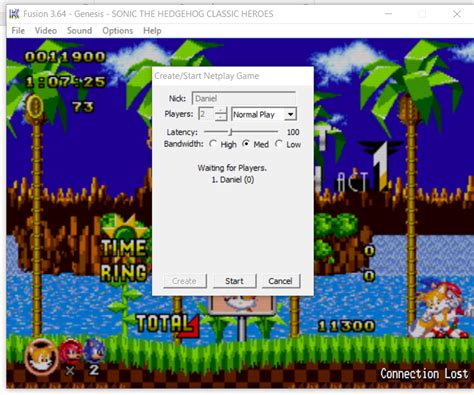
Task: Click the gold ring counter icon
Action: (x=34, y=107)
